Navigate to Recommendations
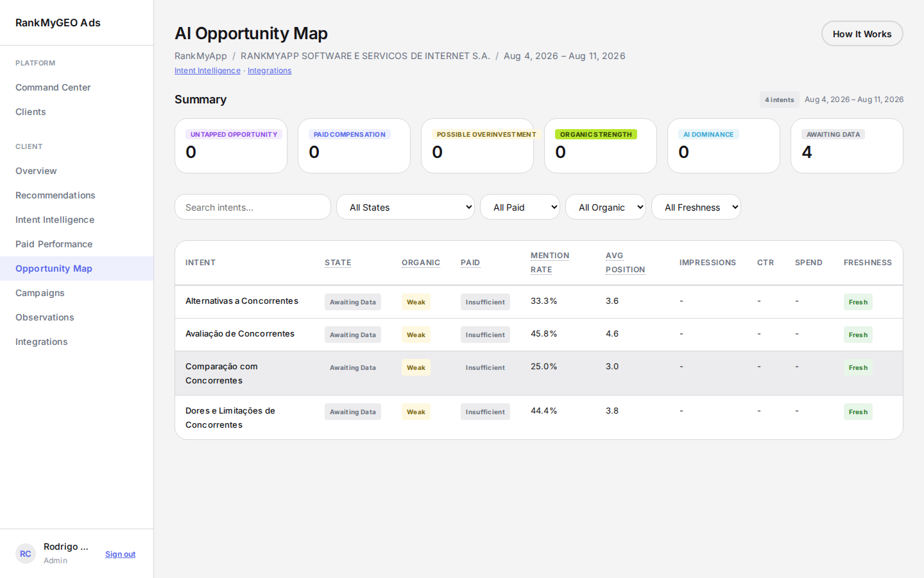The height and width of the screenshot is (578, 924). click(x=77, y=195)
